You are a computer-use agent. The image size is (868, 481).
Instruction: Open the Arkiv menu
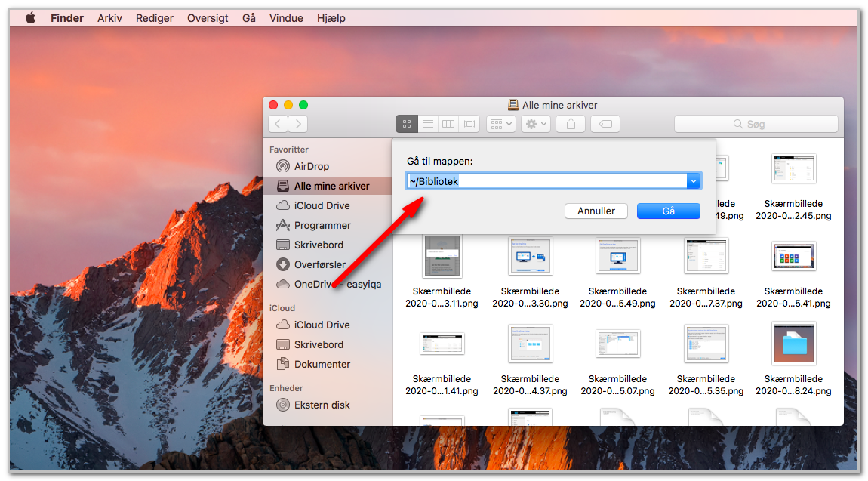click(109, 17)
